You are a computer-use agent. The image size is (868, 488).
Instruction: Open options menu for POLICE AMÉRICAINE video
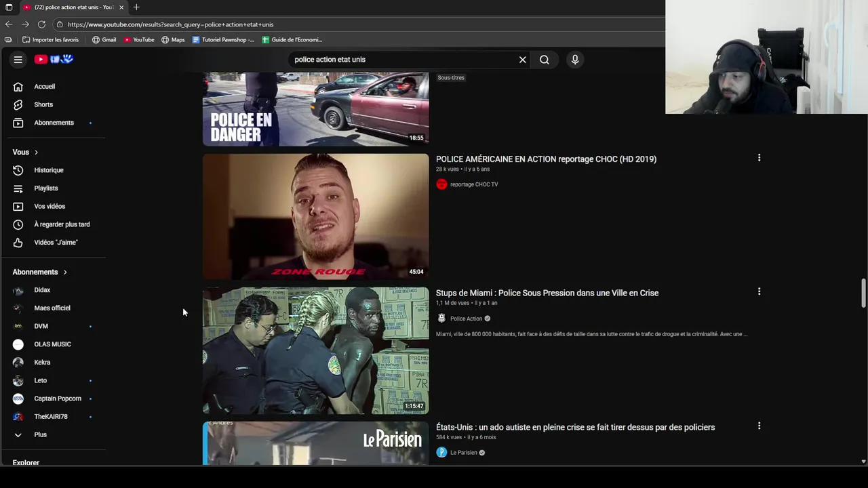click(x=759, y=158)
